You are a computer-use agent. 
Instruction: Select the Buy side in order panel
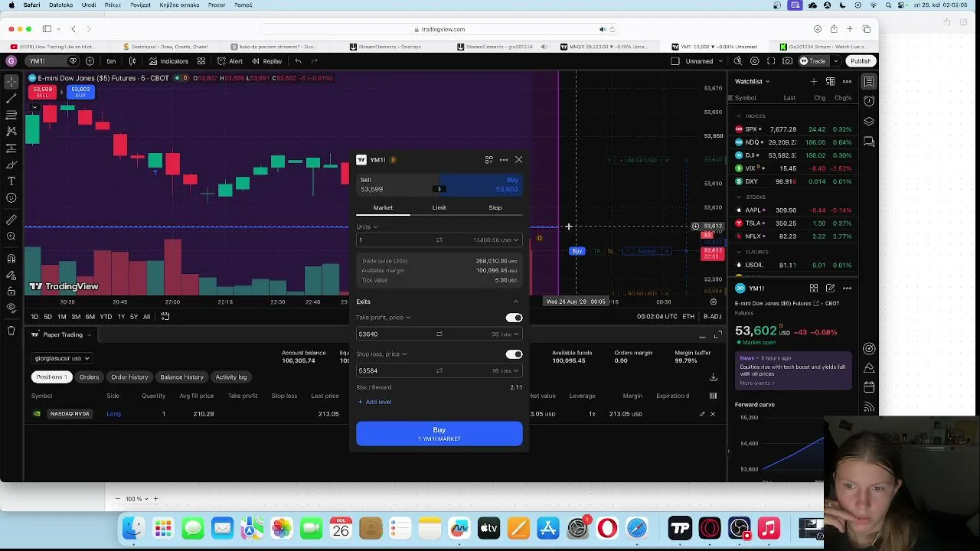(x=482, y=184)
